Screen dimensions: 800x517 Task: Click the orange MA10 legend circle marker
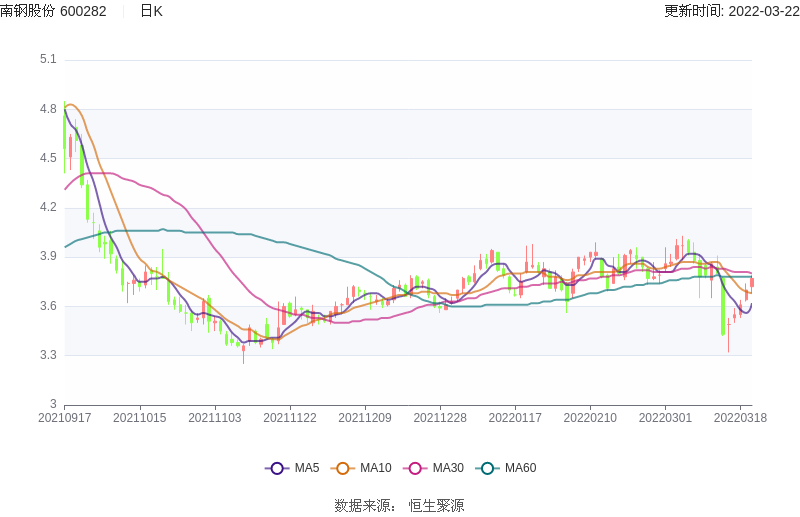(343, 468)
